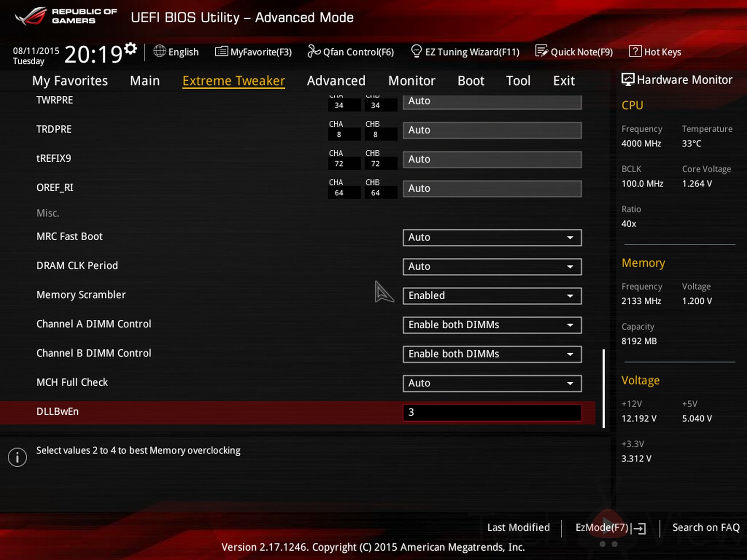This screenshot has width=747, height=560.
Task: Click the TRDPRE CHA value 8
Action: pyautogui.click(x=344, y=135)
